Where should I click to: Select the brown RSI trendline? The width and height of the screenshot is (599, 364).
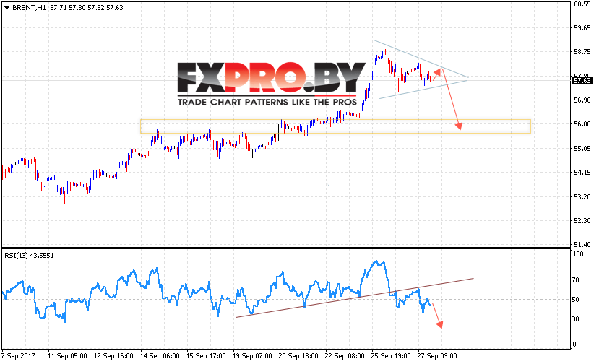[355, 298]
